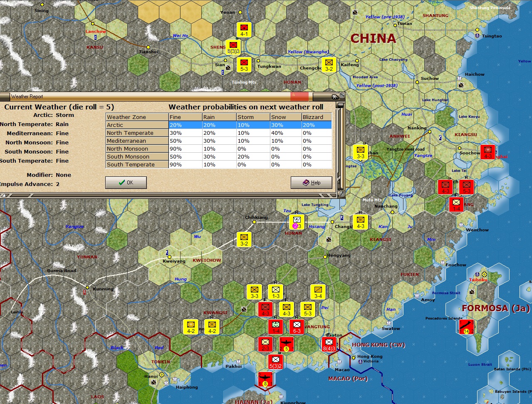Image resolution: width=532 pixels, height=404 pixels.
Task: Select the North Monsoon weather zone row
Action: [219, 149]
